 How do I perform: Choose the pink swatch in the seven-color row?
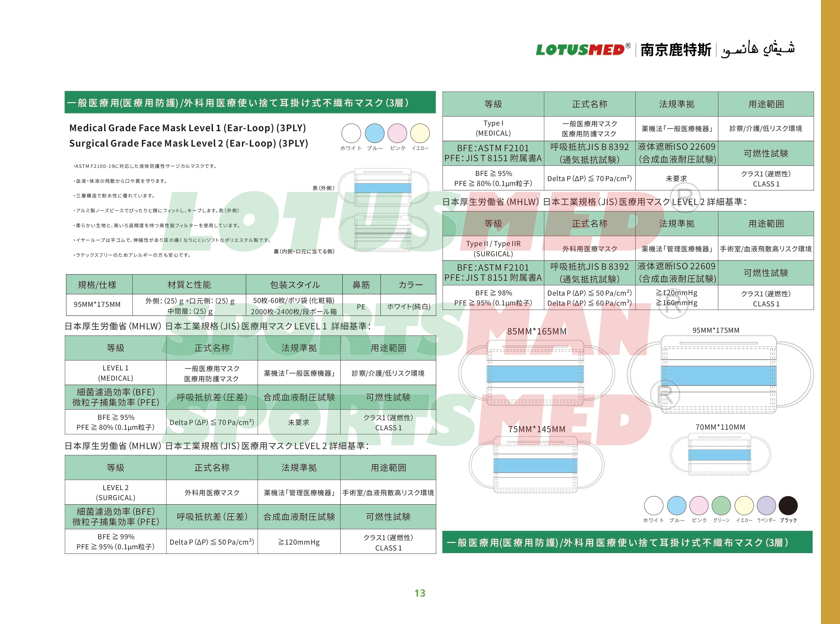pyautogui.click(x=699, y=506)
